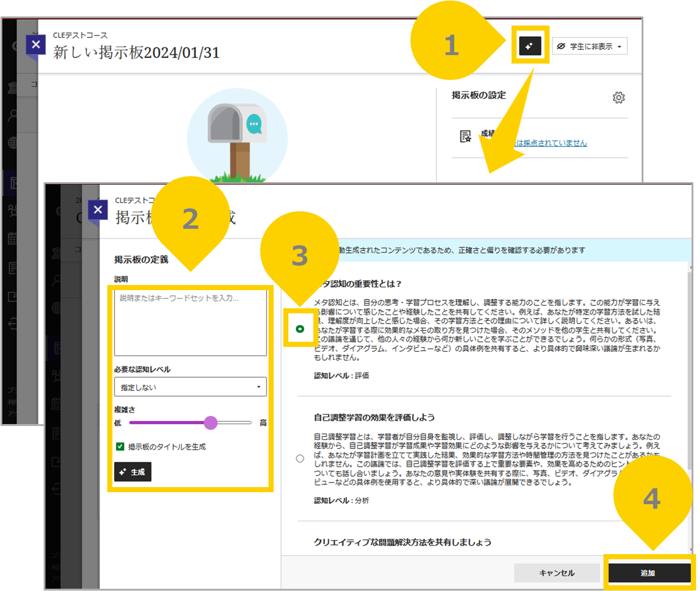Image resolution: width=700 pixels, height=591 pixels.
Task: Click the 認知レベル：評価 label
Action: (x=341, y=376)
